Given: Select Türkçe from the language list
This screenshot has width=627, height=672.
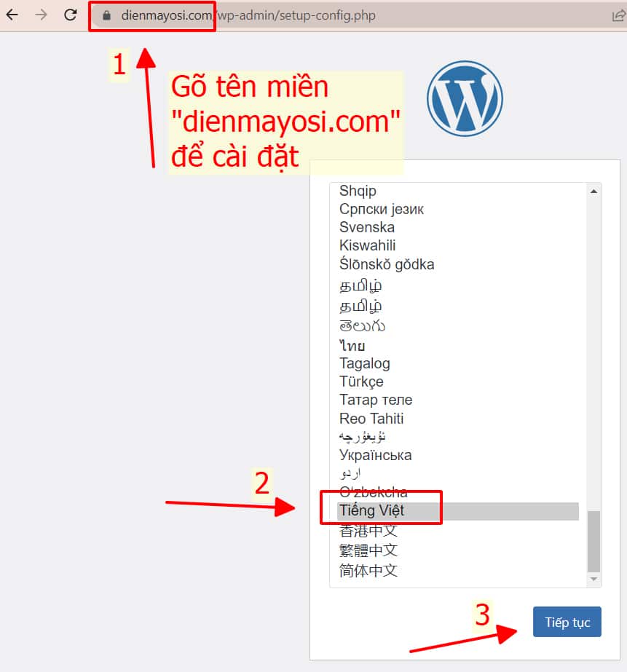Looking at the screenshot, I should [361, 382].
